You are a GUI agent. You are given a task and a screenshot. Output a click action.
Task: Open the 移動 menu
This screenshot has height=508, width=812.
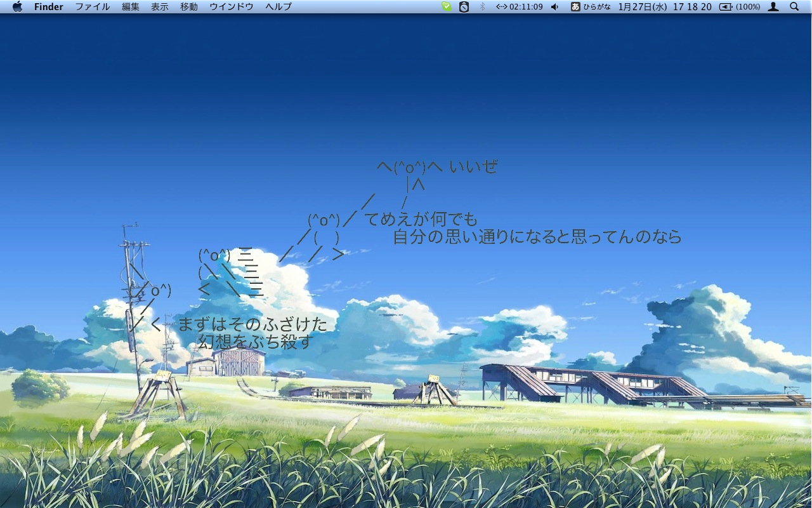click(x=189, y=7)
